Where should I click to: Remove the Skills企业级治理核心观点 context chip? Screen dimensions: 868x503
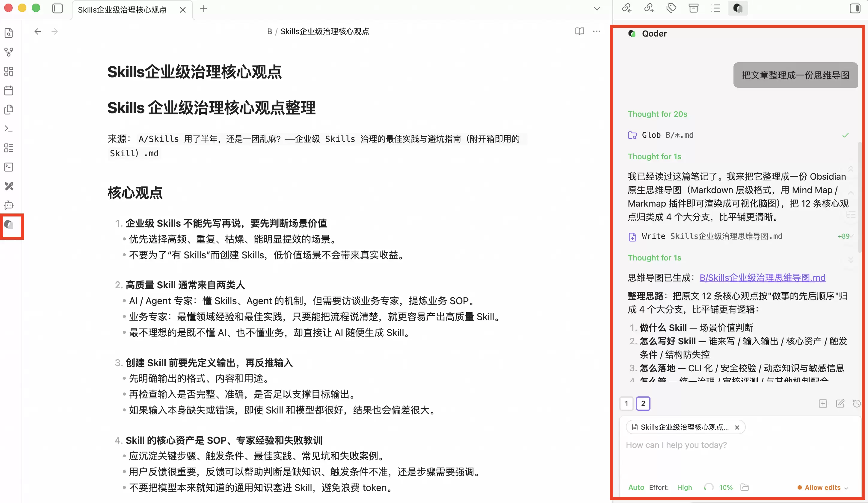737,427
